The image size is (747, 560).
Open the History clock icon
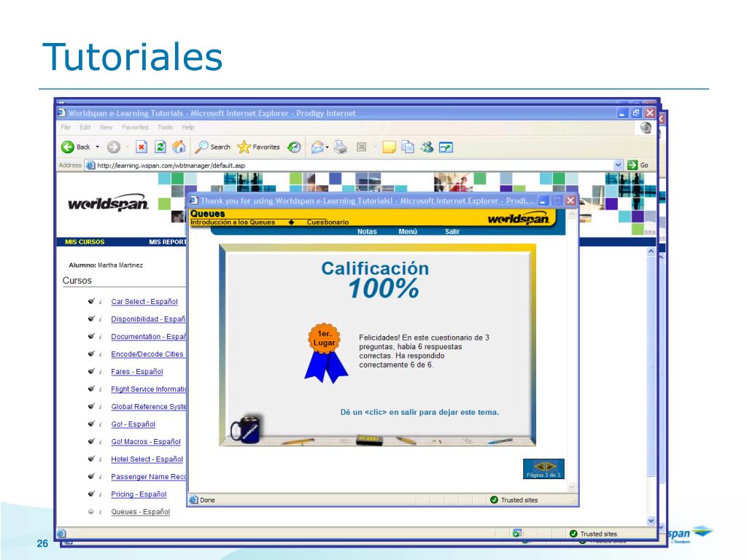[294, 147]
